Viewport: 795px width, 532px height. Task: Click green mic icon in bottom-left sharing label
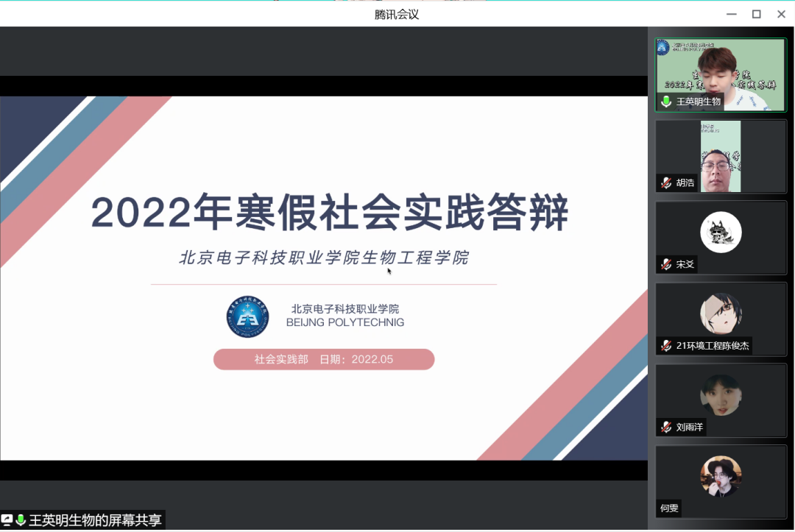click(21, 520)
